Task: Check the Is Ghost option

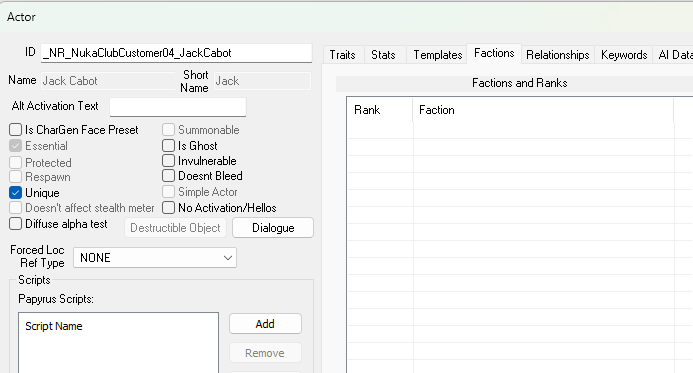Action: click(168, 145)
